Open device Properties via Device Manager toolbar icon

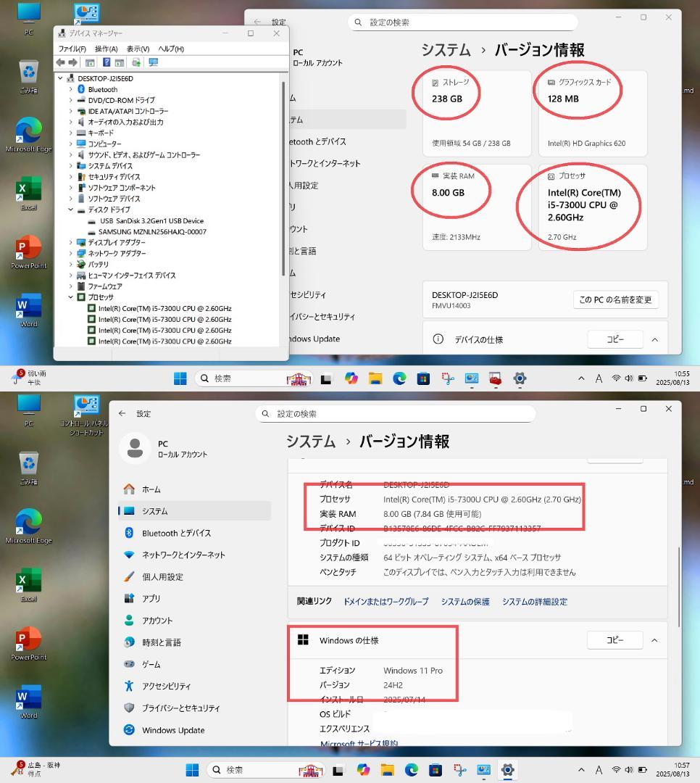tap(89, 62)
